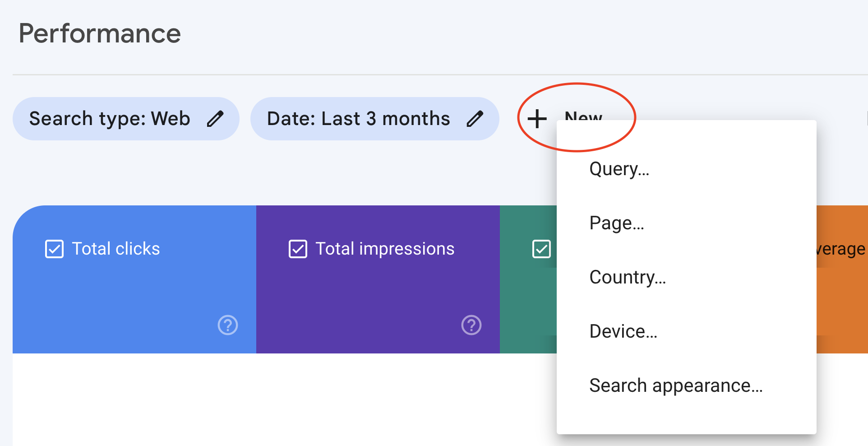Viewport: 868px width, 446px height.
Task: Open help icon on Total clicks card
Action: (x=228, y=325)
